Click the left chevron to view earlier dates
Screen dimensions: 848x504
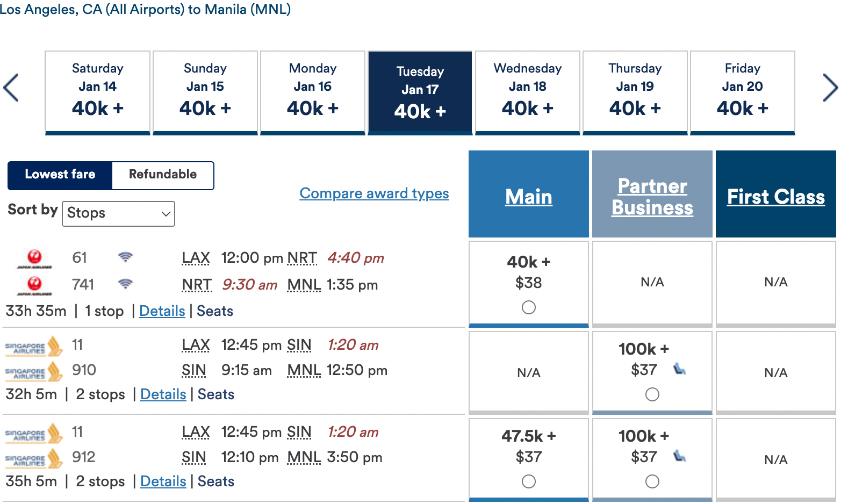12,88
